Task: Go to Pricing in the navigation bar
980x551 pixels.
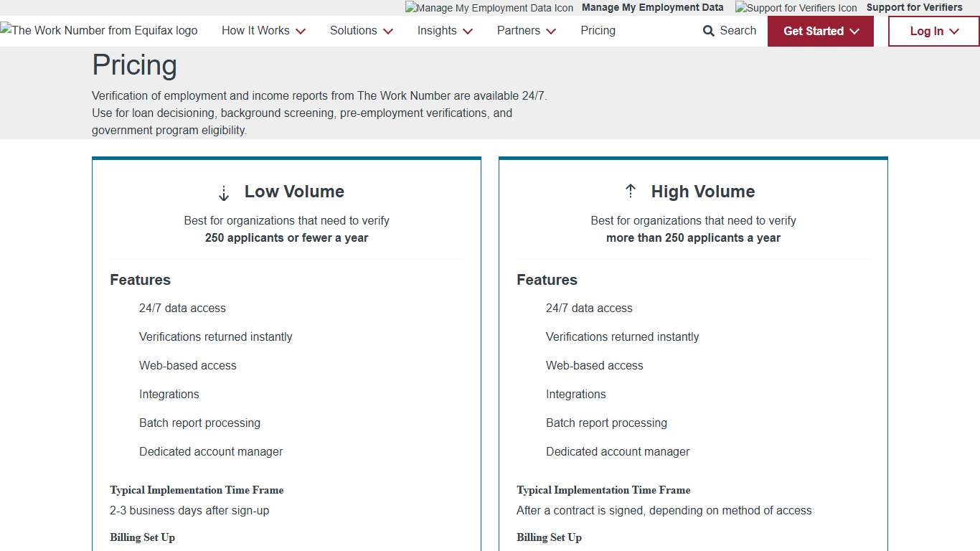Action: click(598, 31)
